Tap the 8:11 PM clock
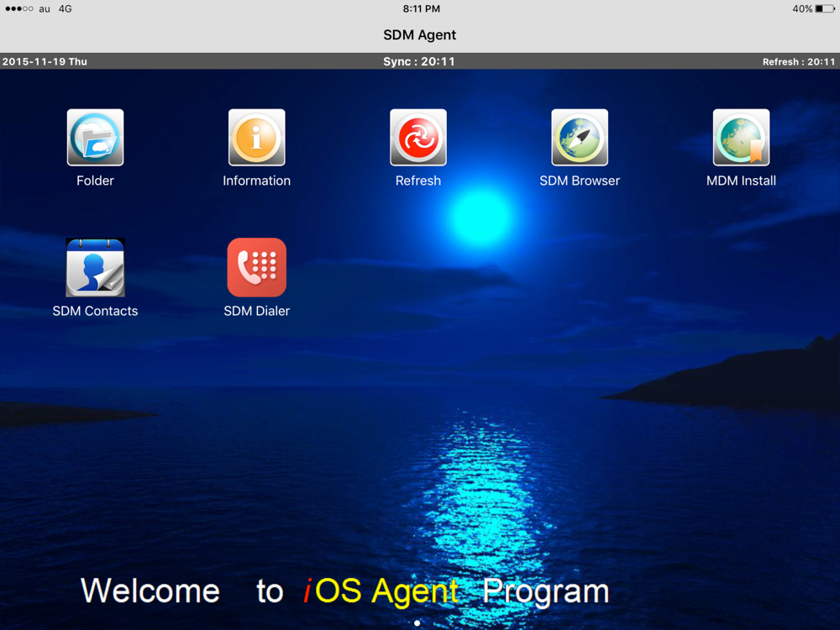This screenshot has height=630, width=840. pos(421,9)
